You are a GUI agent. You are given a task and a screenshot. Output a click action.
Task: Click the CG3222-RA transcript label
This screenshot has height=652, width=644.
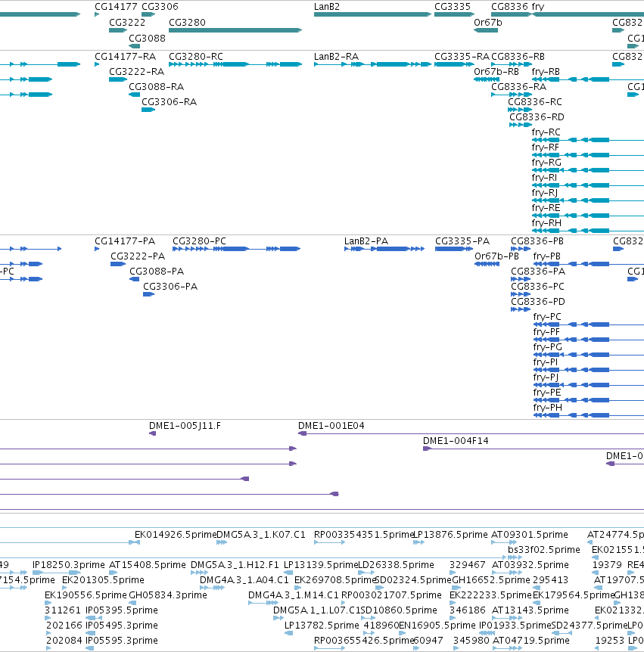tap(136, 72)
